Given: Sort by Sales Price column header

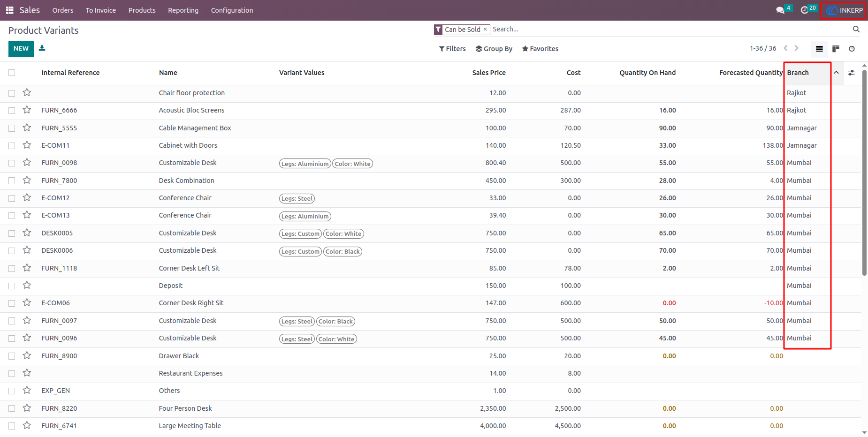Looking at the screenshot, I should point(489,73).
